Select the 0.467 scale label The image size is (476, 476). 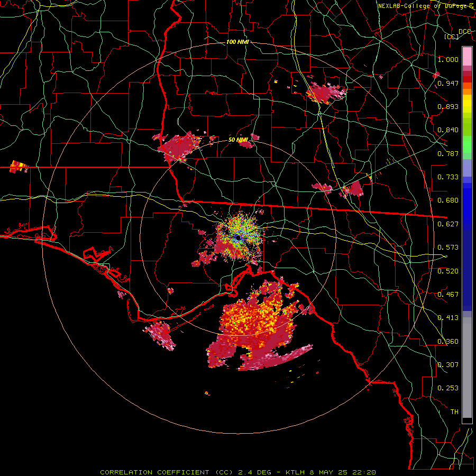[x=448, y=295]
